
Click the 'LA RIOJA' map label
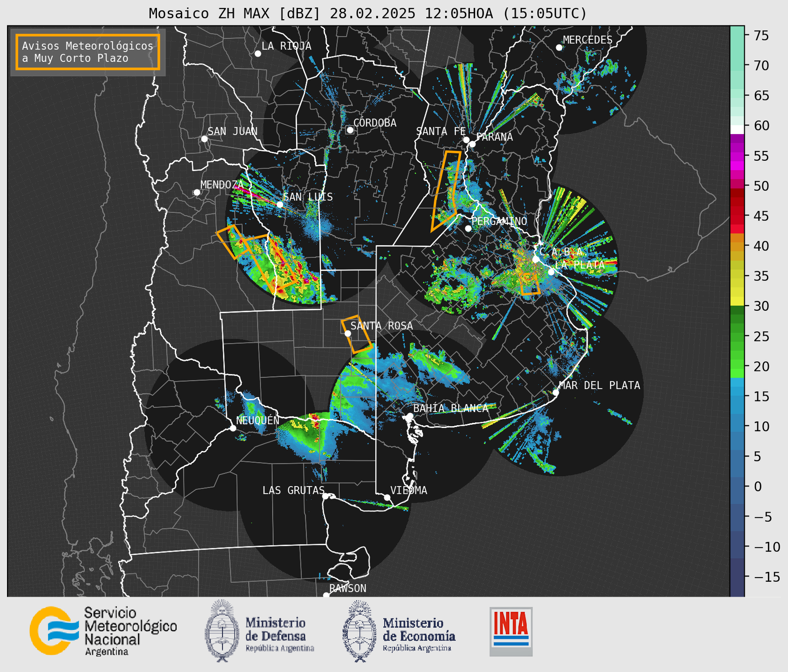click(x=286, y=46)
